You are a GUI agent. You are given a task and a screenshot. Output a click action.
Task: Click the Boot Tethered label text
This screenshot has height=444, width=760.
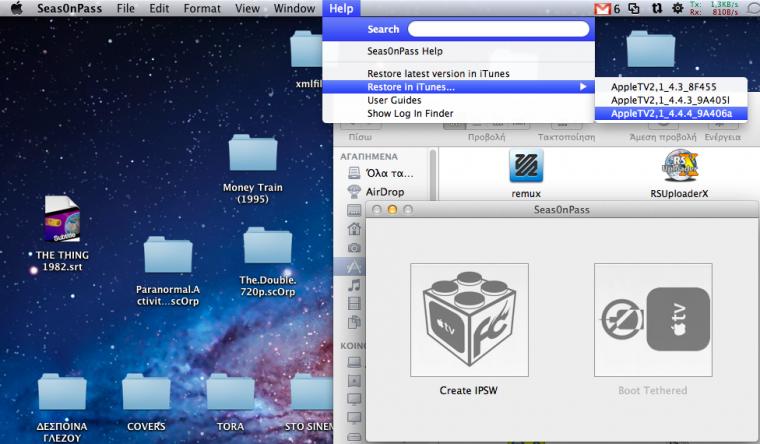(652, 390)
